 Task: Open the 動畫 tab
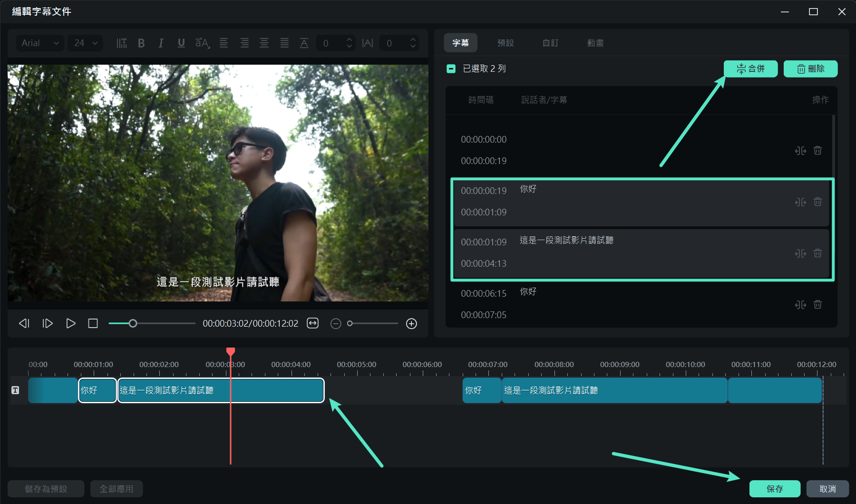coord(595,43)
